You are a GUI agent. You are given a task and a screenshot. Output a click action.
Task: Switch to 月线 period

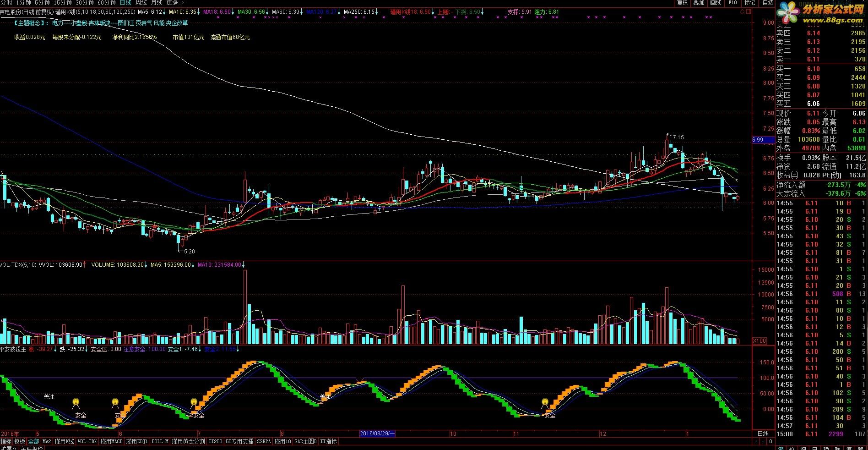tap(157, 3)
